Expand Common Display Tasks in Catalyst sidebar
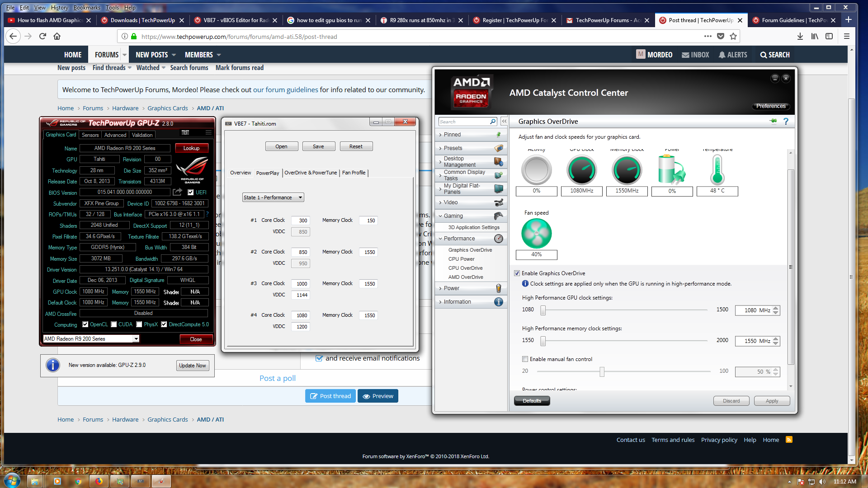The image size is (868, 488). click(440, 175)
